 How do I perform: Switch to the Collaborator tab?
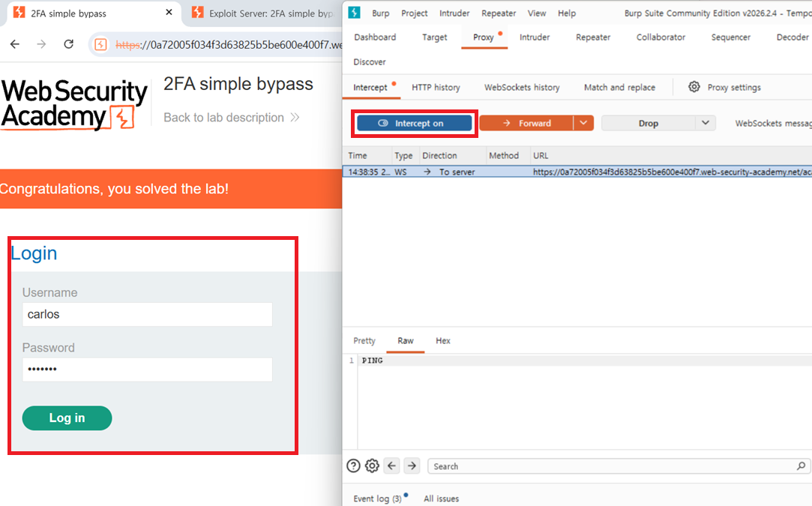[661, 37]
